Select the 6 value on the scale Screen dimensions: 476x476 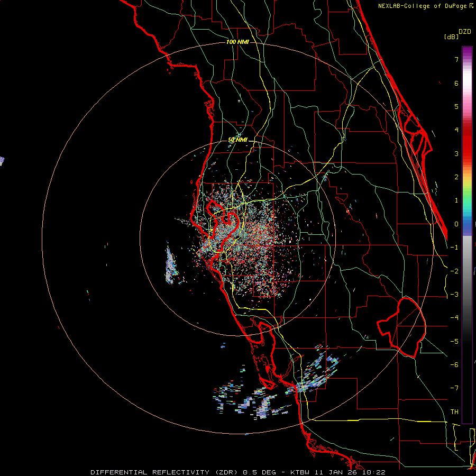click(456, 83)
